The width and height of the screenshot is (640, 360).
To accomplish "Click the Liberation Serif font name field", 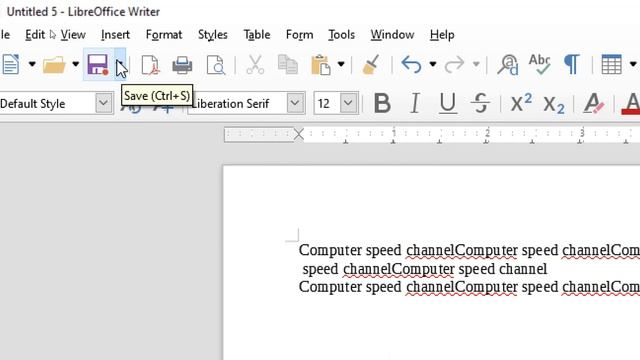I will (x=237, y=103).
